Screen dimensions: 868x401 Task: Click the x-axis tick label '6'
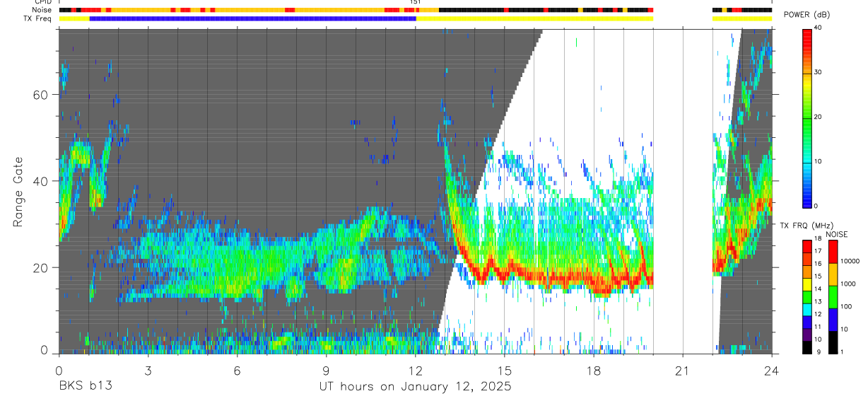pyautogui.click(x=237, y=370)
